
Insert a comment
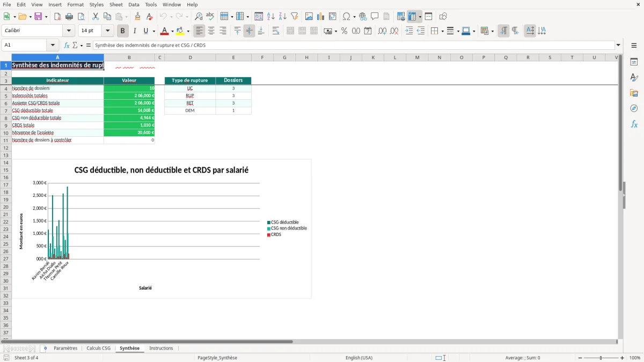click(375, 17)
